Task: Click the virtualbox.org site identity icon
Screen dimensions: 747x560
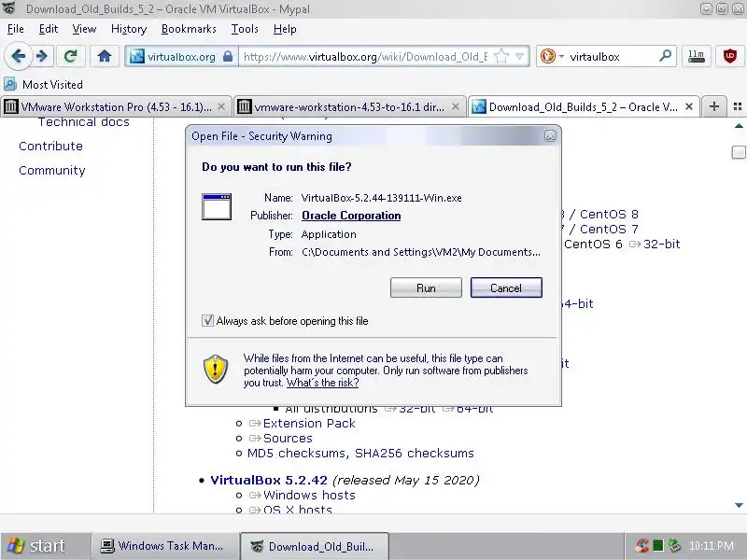Action: [x=136, y=57]
